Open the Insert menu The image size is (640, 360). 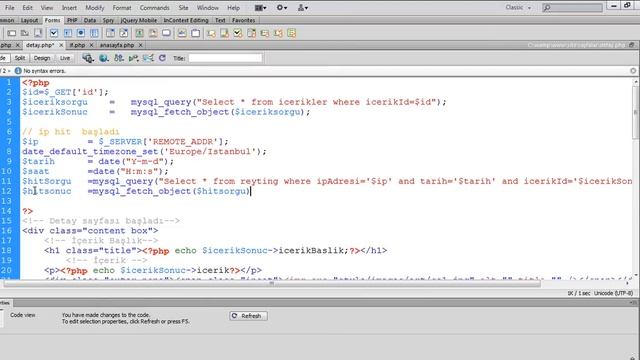point(69,8)
